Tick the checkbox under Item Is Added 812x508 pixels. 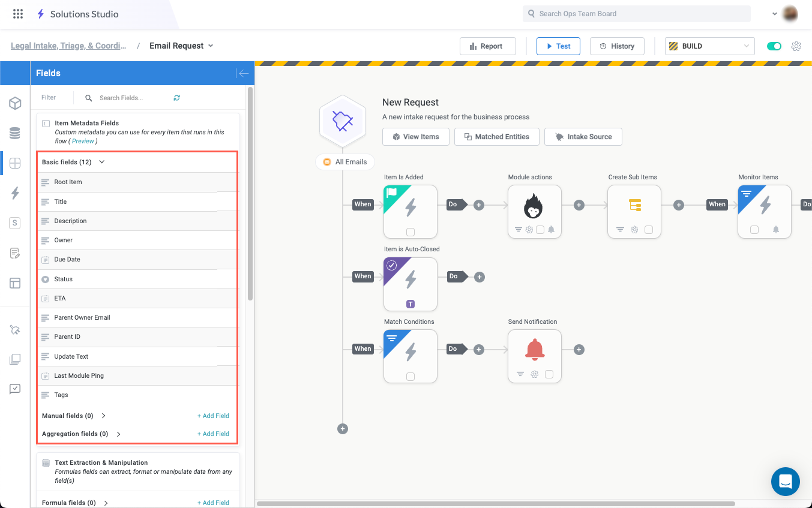[x=411, y=232]
